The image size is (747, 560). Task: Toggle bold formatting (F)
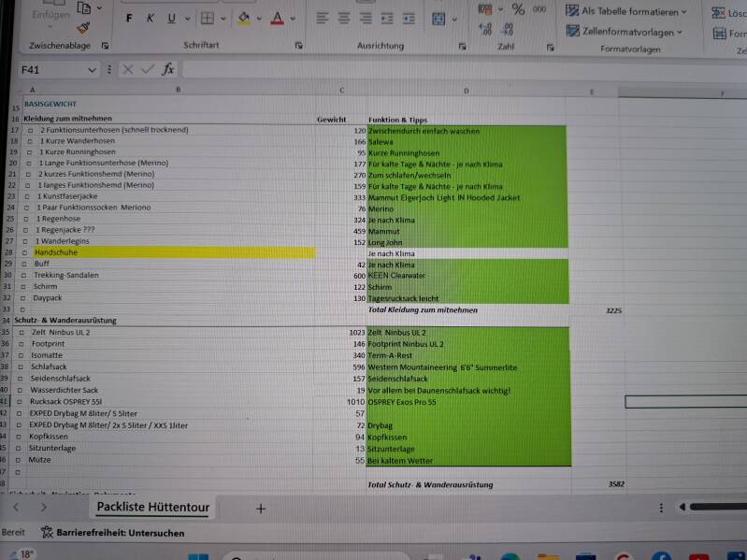129,18
